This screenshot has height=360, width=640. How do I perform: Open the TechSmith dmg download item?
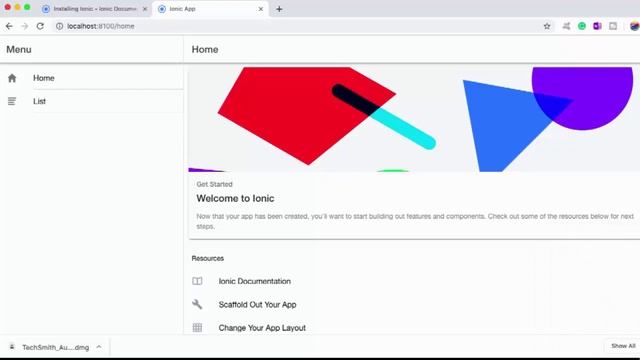click(56, 347)
